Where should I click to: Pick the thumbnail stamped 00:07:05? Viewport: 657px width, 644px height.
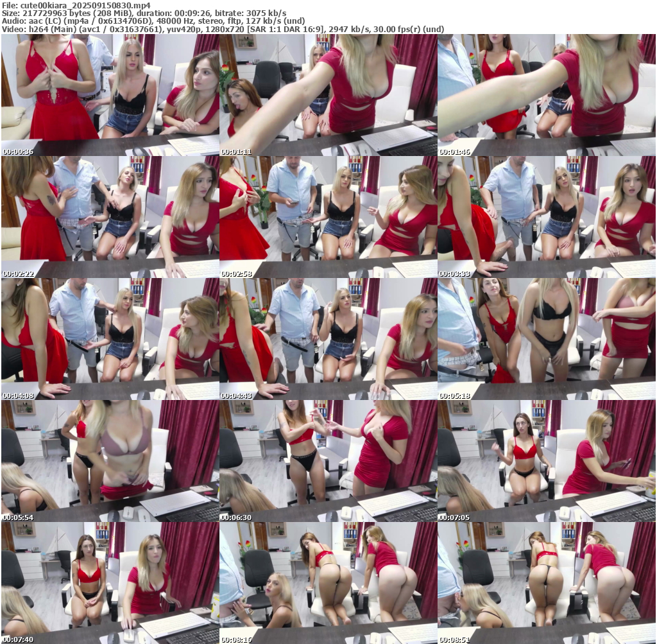point(547,461)
